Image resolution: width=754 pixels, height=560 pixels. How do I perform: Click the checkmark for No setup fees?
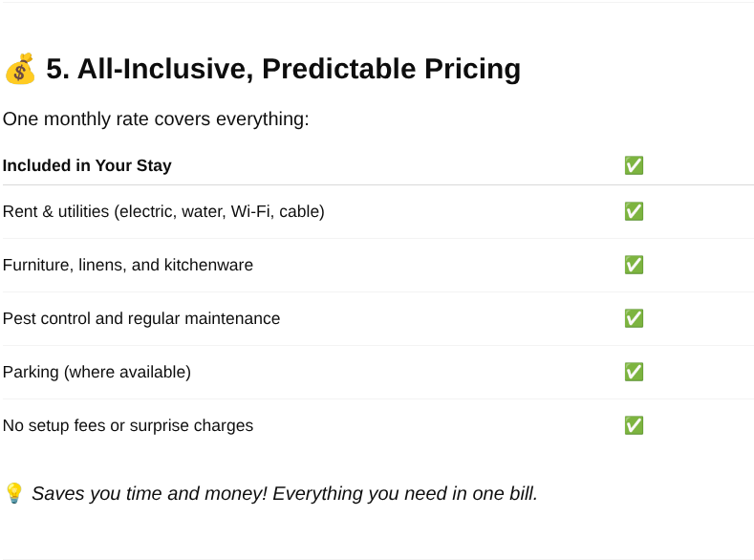coord(634,425)
